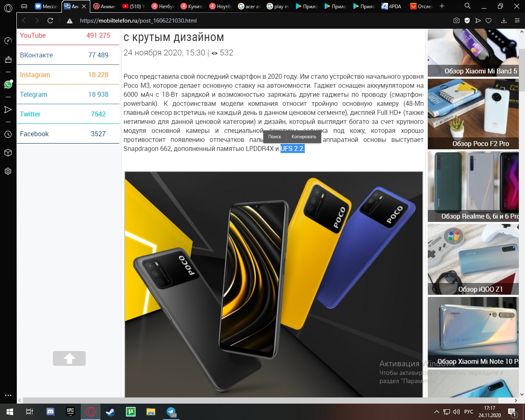Open Task View in taskbar
The height and width of the screenshot is (420, 525).
pyautogui.click(x=30, y=412)
